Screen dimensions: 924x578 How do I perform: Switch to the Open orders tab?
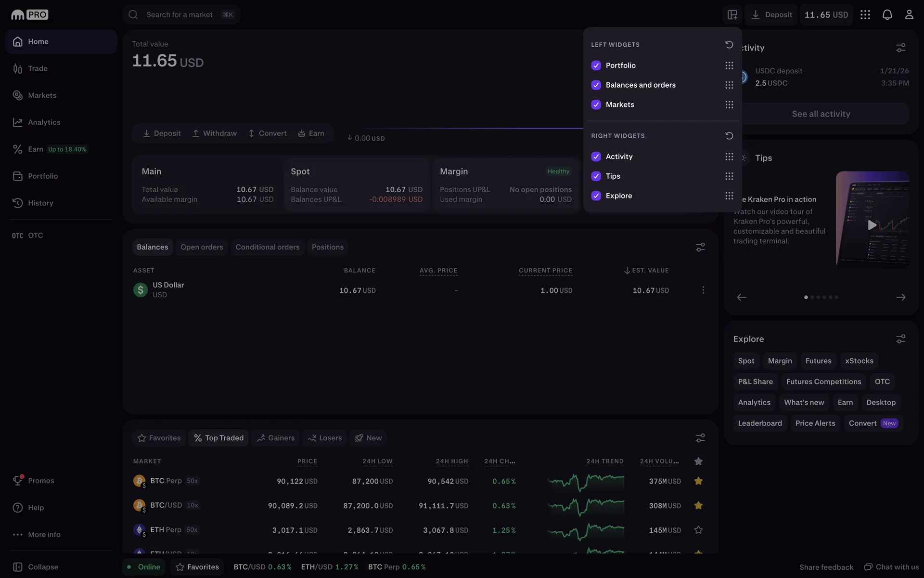click(x=202, y=247)
